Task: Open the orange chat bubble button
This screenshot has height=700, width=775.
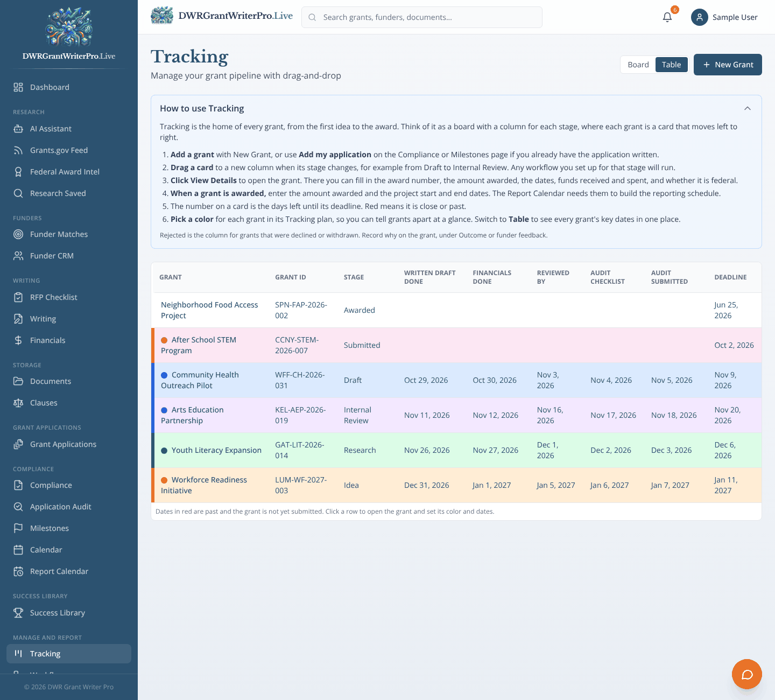Action: [x=747, y=674]
